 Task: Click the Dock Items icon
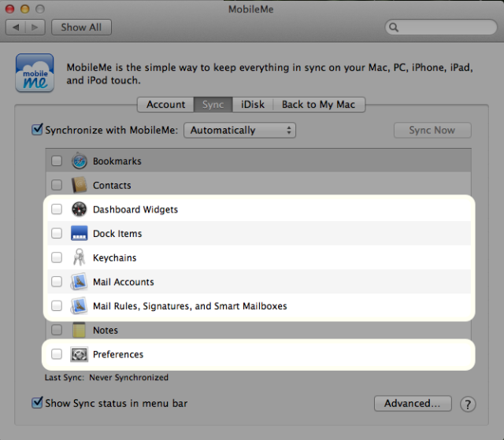[x=79, y=233]
